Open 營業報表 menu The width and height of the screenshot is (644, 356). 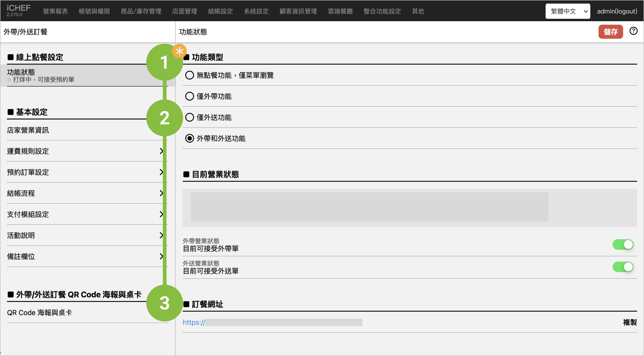pos(55,11)
